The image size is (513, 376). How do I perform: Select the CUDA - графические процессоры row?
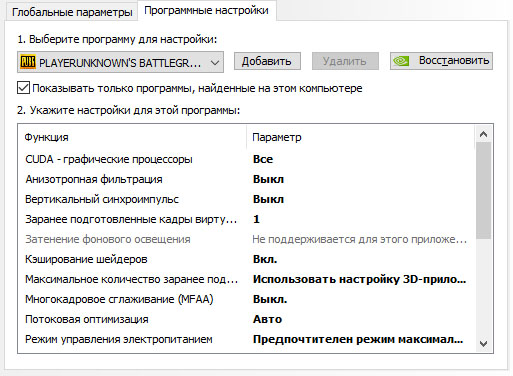tap(247, 159)
